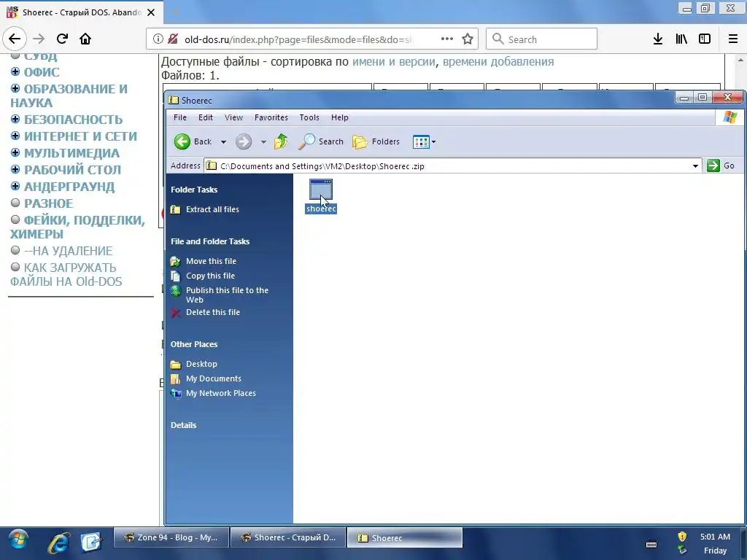Expand the МУЛЬТИМЕДИА category
This screenshot has width=747, height=560.
tap(15, 152)
